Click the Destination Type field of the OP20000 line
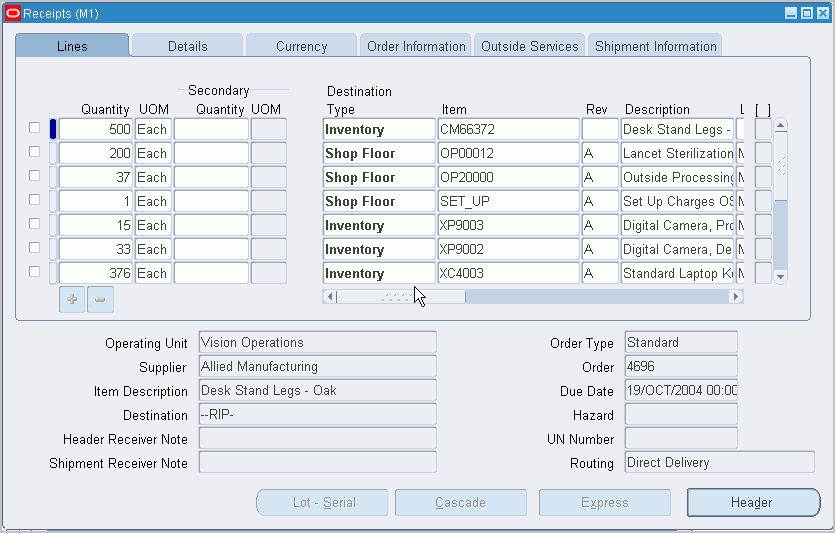The height and width of the screenshot is (533, 835). [x=379, y=177]
